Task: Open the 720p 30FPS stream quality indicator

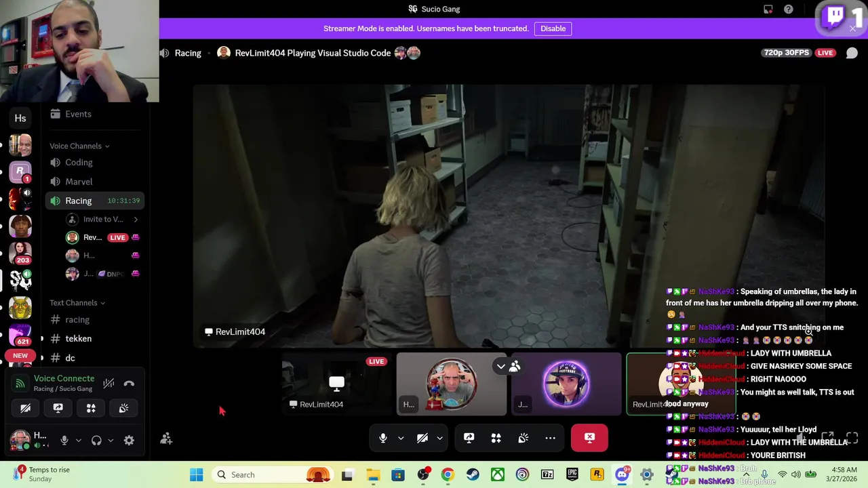Action: (x=787, y=53)
